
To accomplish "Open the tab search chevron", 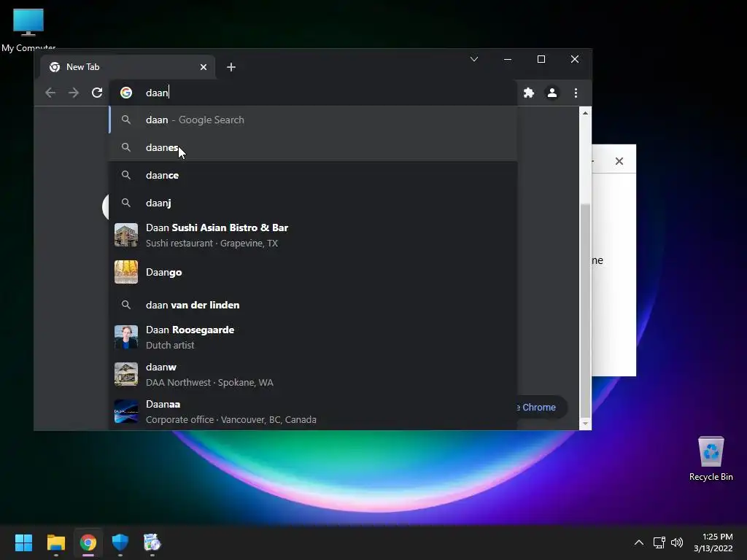I will point(474,59).
